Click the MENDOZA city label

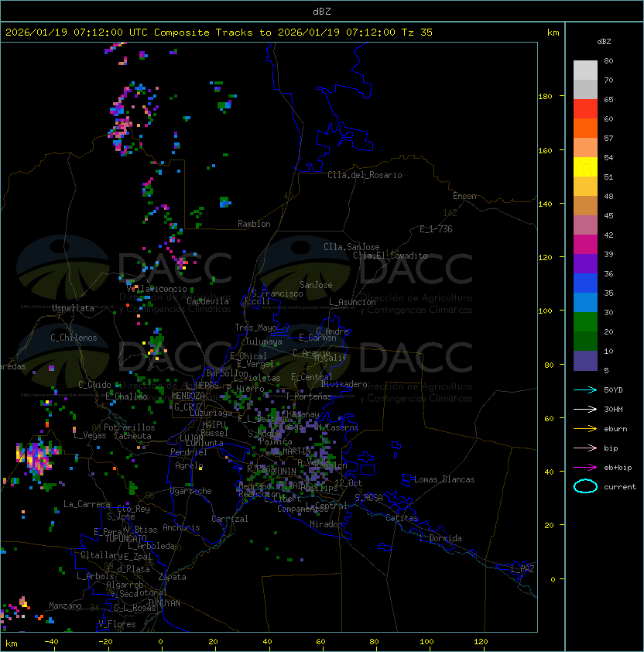[188, 396]
